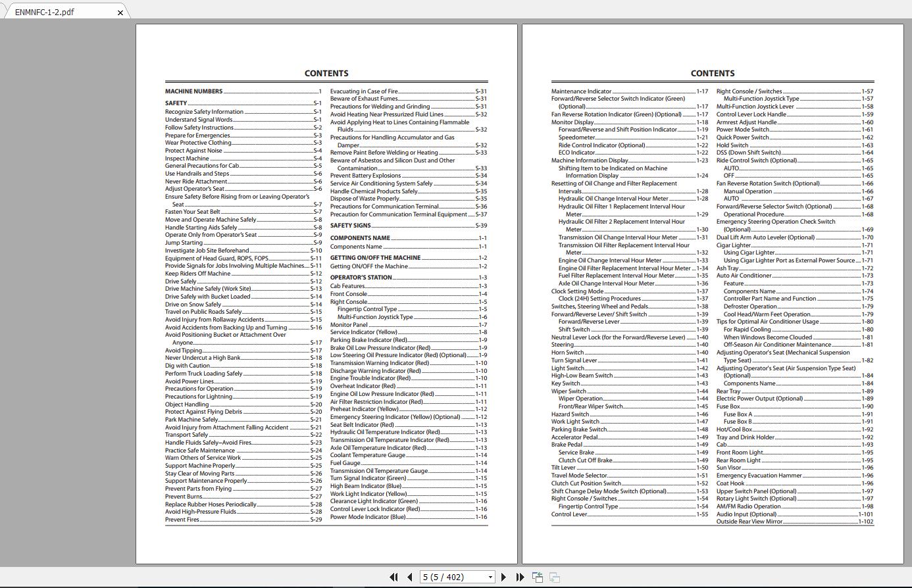
Task: Click the Accelerator Pedal entry
Action: click(x=630, y=437)
